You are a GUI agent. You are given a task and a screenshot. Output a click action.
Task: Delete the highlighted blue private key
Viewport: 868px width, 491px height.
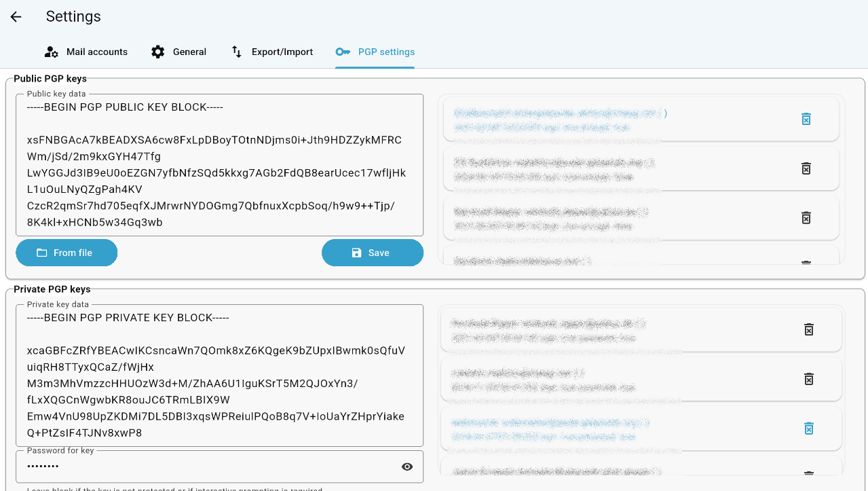click(808, 429)
